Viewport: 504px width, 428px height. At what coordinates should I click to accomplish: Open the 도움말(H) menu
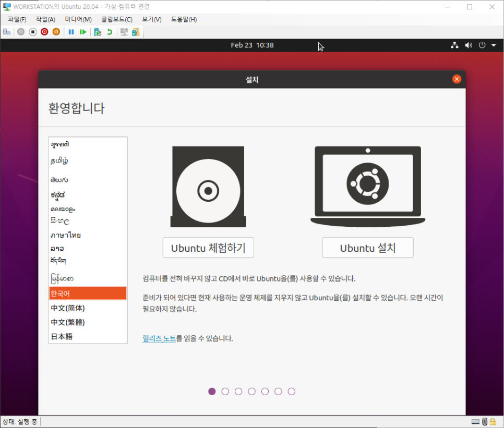pos(184,20)
